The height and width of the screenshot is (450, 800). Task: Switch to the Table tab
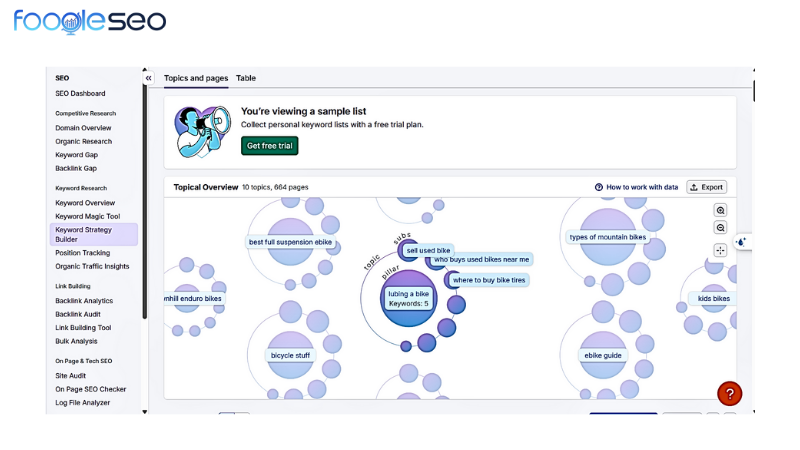click(246, 78)
